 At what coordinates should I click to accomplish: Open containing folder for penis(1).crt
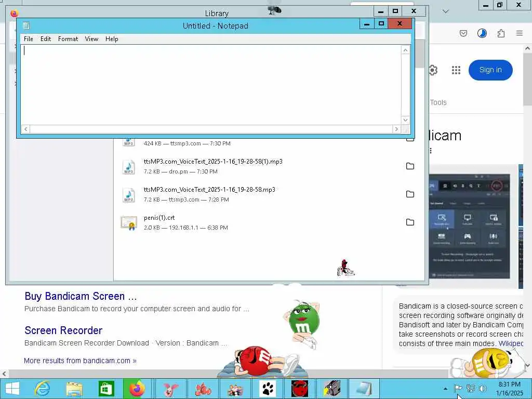click(410, 222)
